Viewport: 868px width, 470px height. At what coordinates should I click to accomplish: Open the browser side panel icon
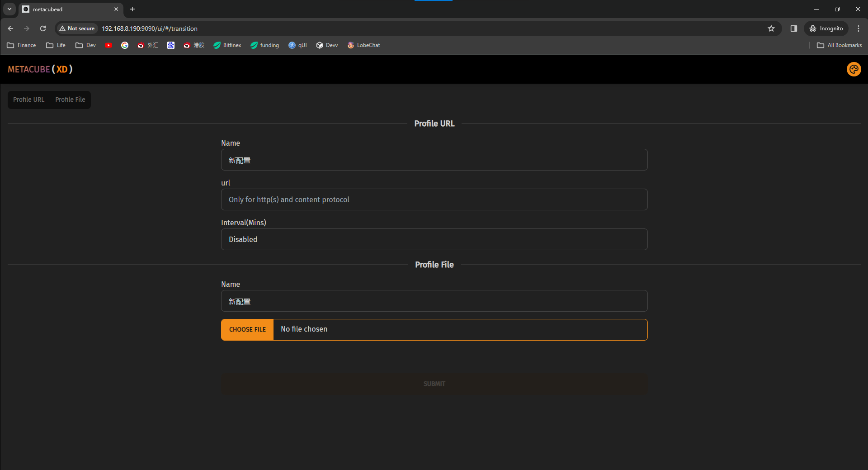(794, 28)
